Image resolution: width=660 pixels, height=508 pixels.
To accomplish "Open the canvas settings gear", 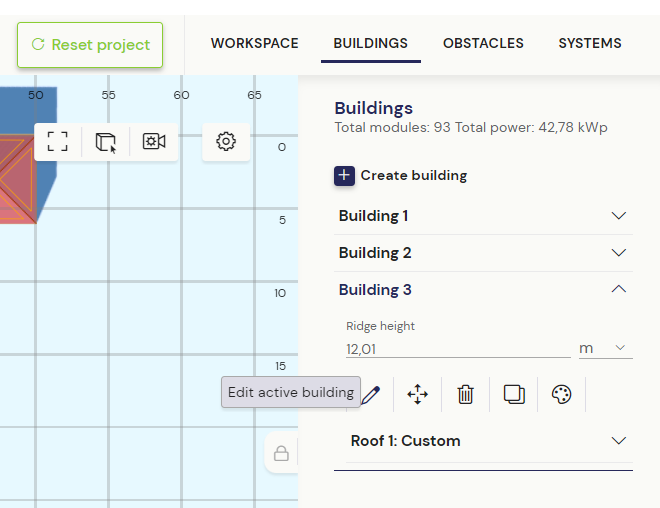I will 226,141.
